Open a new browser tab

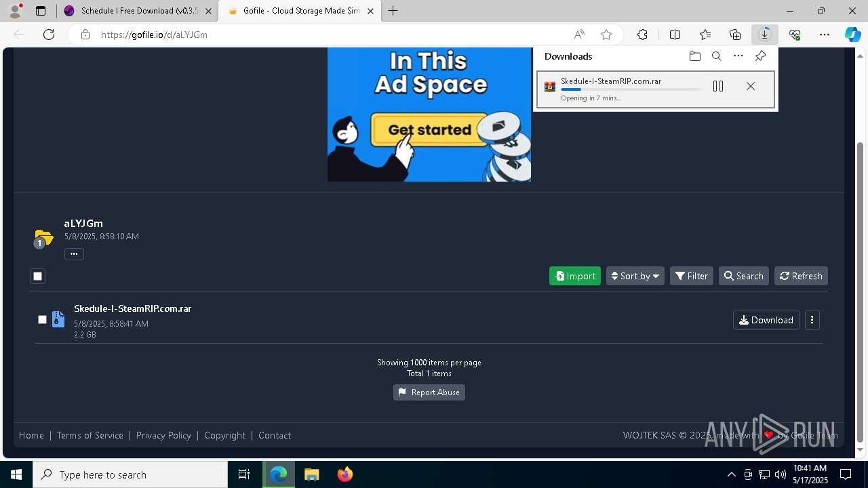393,11
